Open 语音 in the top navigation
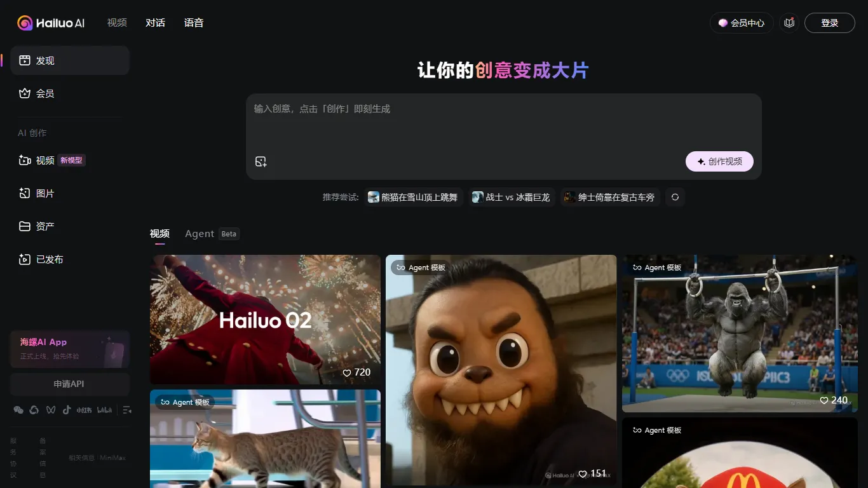Screen dimensions: 868x488 point(193,22)
